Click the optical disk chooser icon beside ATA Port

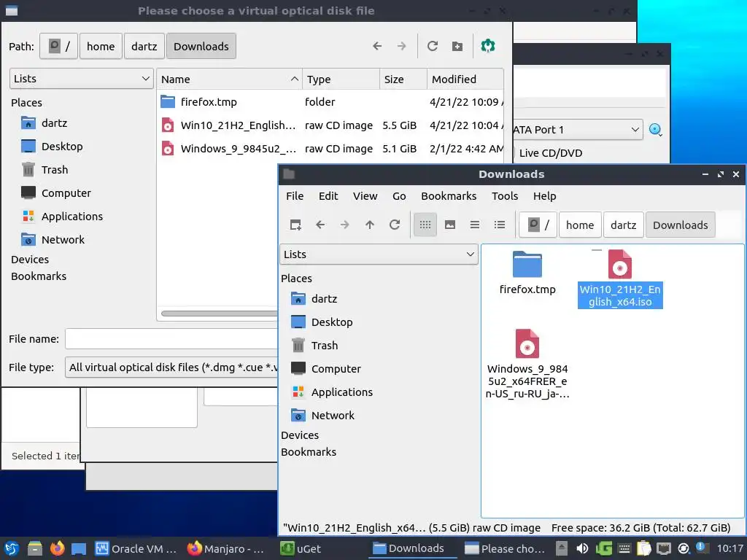point(656,130)
